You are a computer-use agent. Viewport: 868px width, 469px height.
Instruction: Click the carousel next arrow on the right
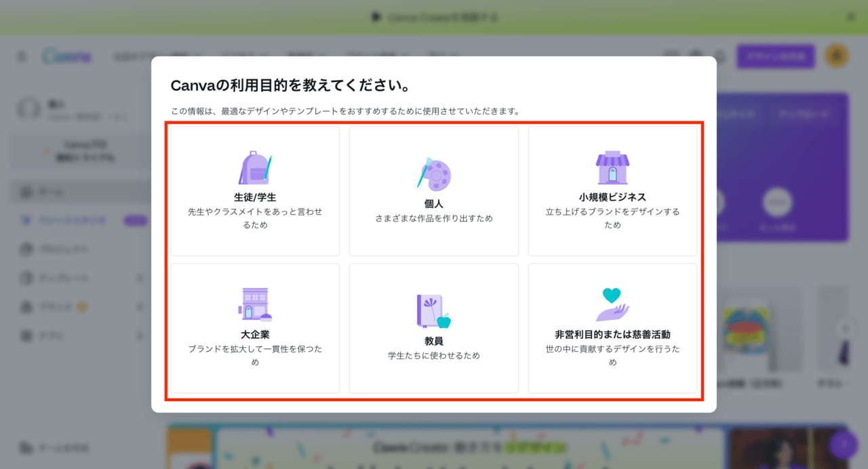[844, 328]
